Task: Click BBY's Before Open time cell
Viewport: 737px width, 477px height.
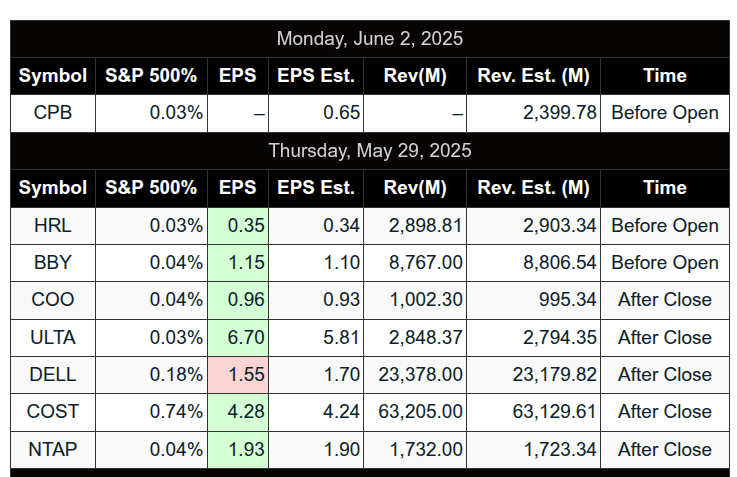Action: [665, 263]
